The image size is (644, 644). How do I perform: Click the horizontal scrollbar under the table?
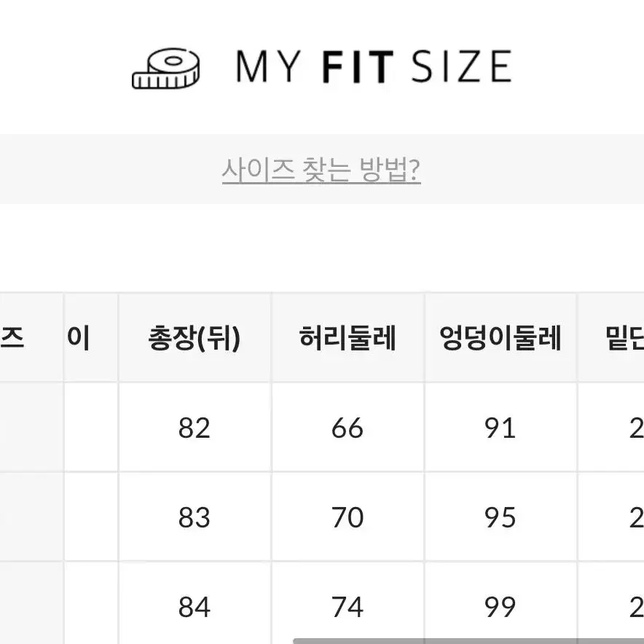click(x=468, y=641)
